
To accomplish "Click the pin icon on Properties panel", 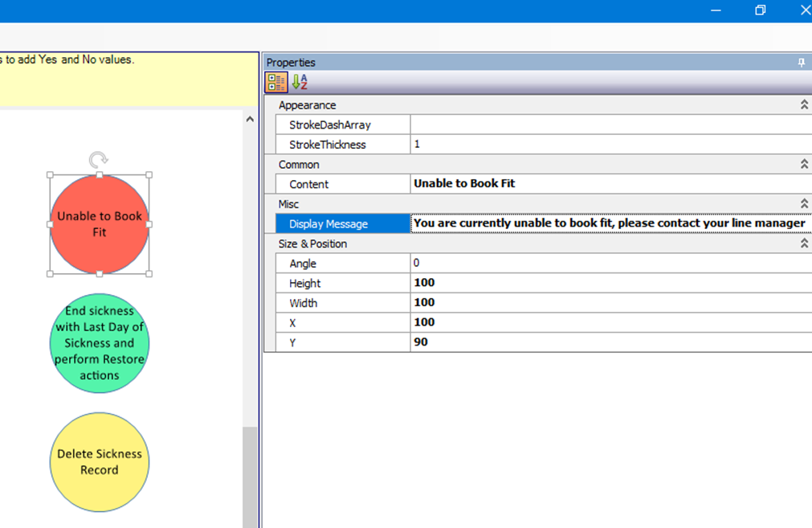I will click(801, 63).
